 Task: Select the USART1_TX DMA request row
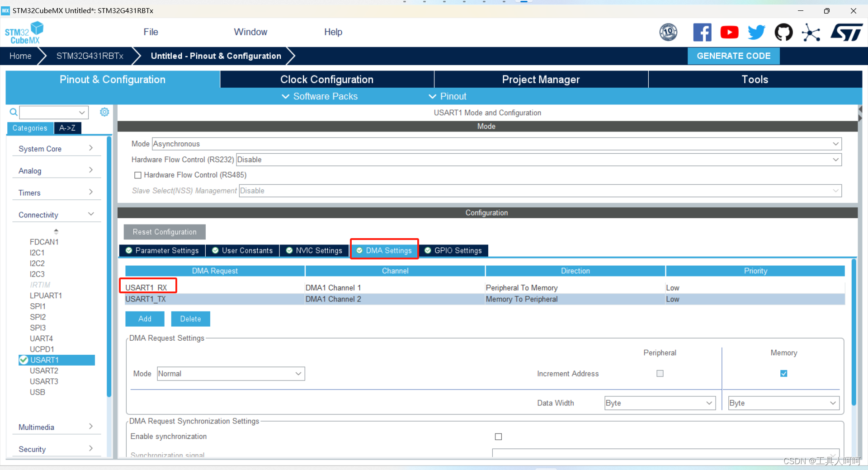[485, 299]
